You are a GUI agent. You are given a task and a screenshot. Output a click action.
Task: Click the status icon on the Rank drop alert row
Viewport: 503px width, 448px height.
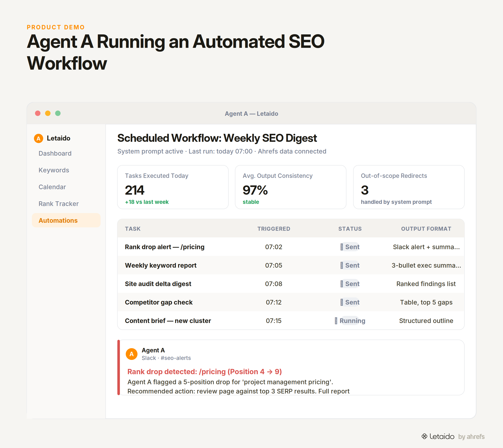(342, 247)
